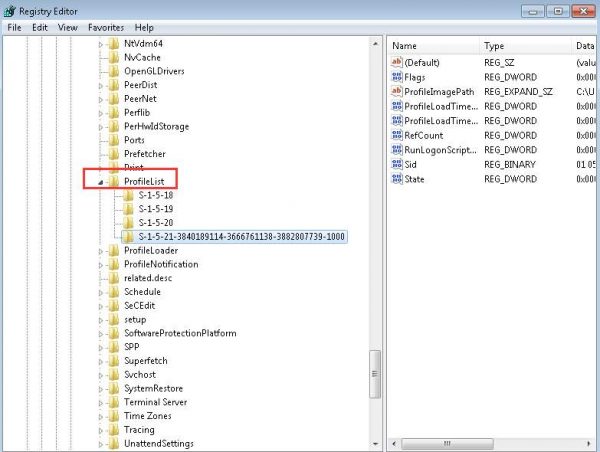The image size is (600, 452).
Task: Click the Sid binary value icon
Action: click(396, 164)
